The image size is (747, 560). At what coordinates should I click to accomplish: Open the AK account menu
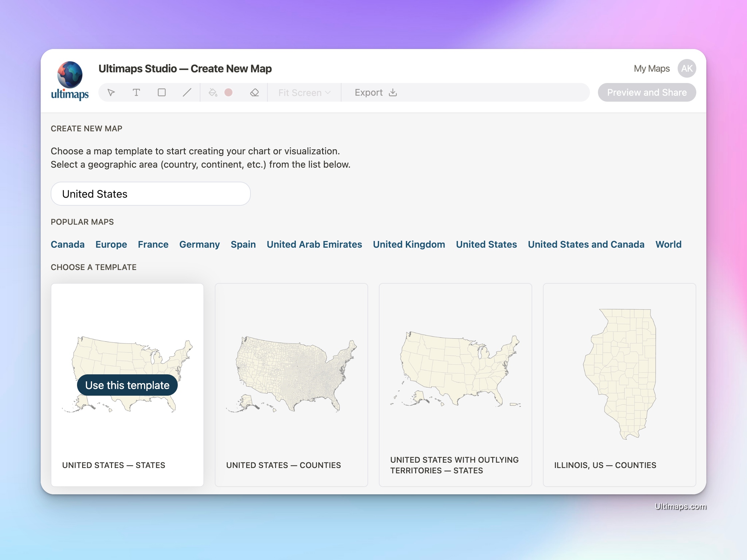[687, 68]
